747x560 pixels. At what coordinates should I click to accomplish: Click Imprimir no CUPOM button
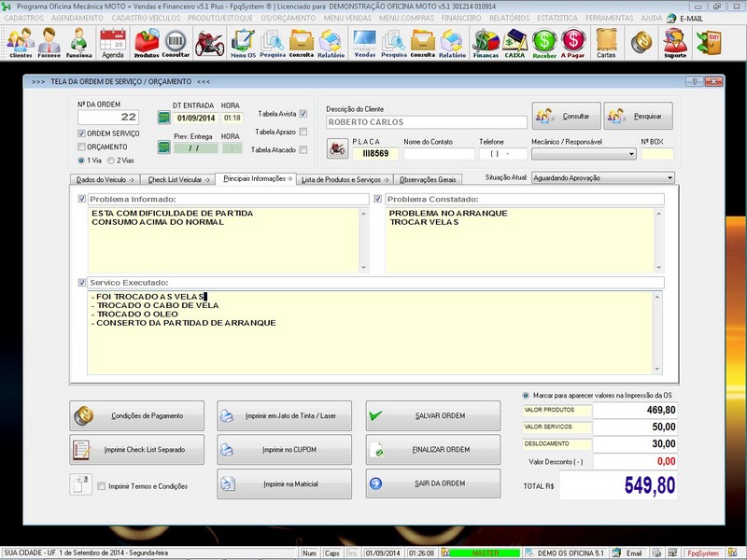click(x=285, y=450)
